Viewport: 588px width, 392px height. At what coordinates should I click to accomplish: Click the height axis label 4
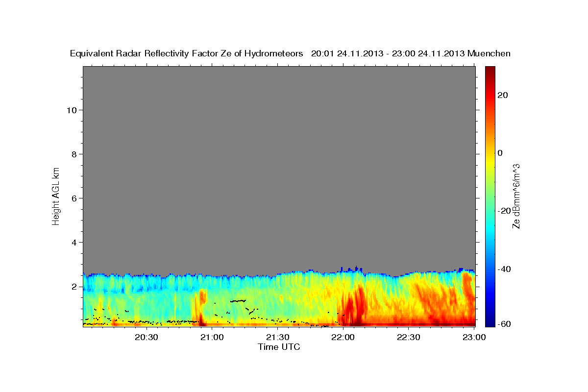pos(73,242)
